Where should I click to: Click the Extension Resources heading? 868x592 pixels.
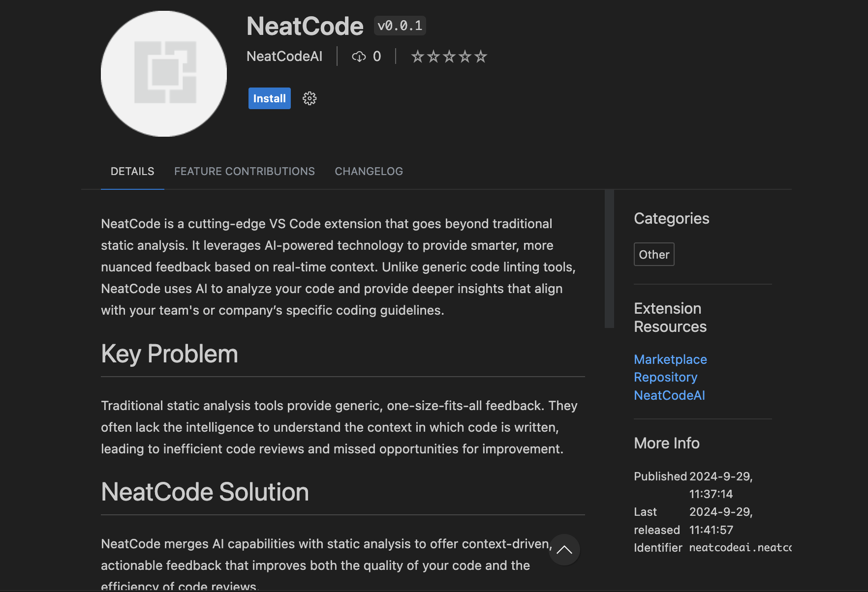[x=670, y=318]
